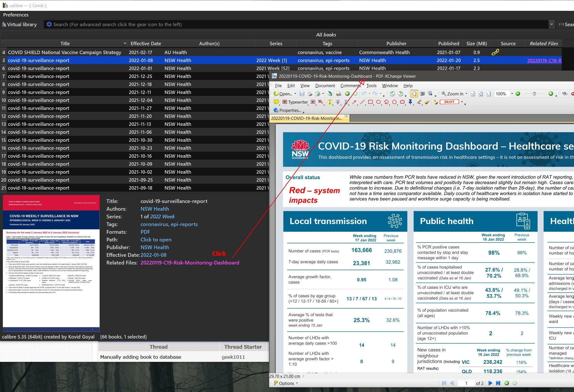The image size is (574, 392).
Task: Go to next PDF page
Action: (x=490, y=383)
